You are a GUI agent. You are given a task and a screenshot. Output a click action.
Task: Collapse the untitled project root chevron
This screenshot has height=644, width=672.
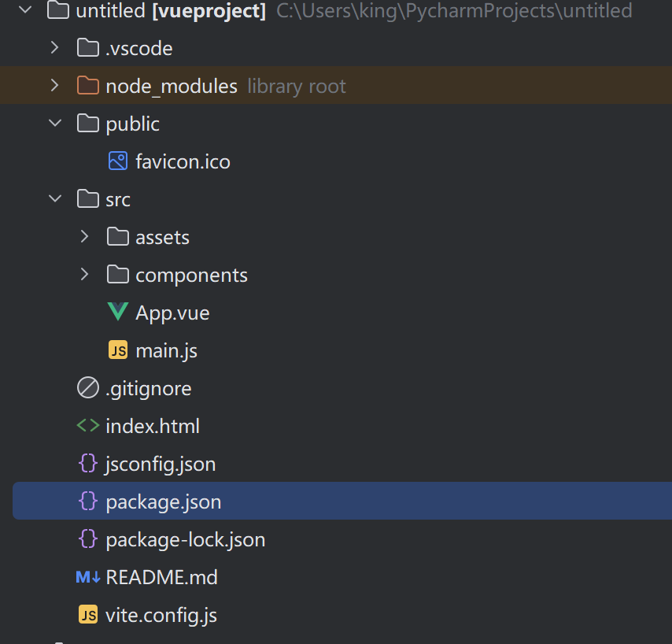[24, 11]
